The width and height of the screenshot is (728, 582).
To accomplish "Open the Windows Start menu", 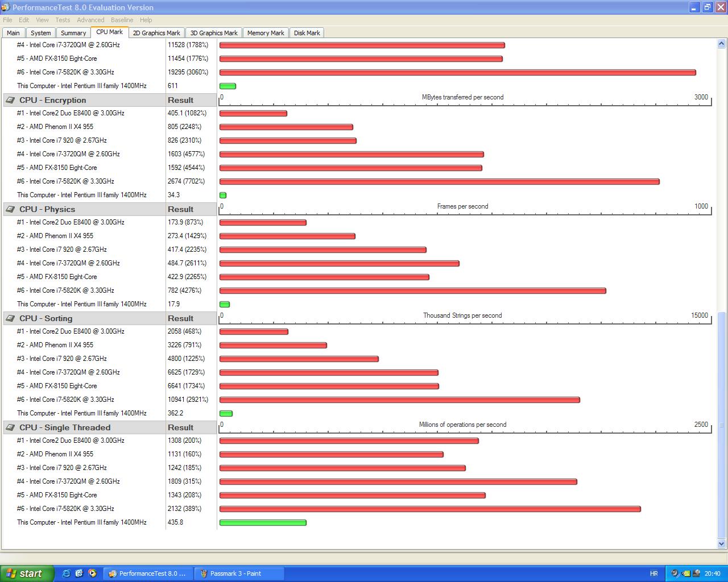I will (x=27, y=573).
